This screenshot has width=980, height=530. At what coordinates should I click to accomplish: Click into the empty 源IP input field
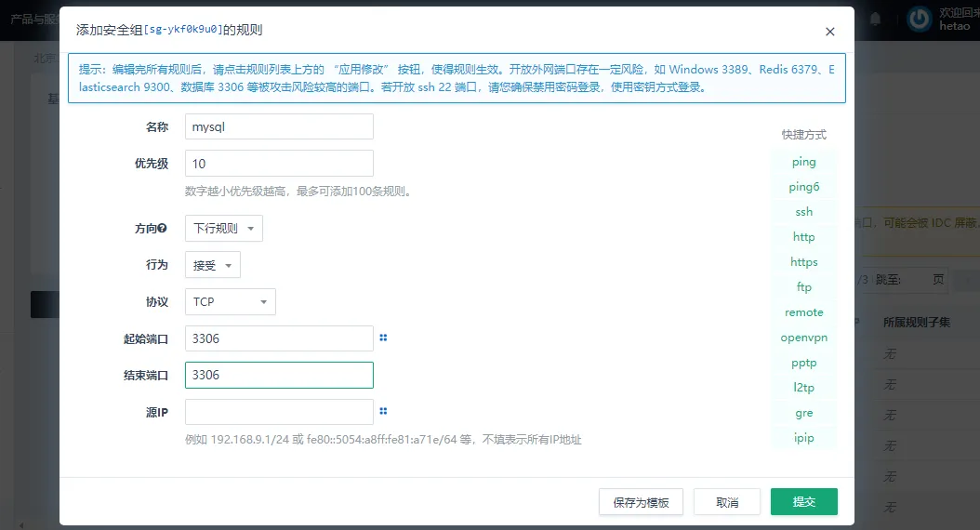click(279, 412)
